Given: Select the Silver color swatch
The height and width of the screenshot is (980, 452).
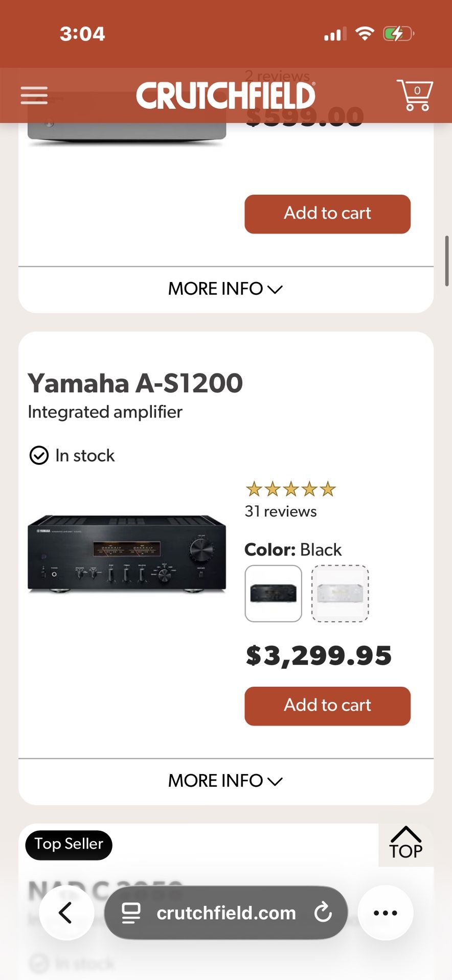Looking at the screenshot, I should (340, 594).
